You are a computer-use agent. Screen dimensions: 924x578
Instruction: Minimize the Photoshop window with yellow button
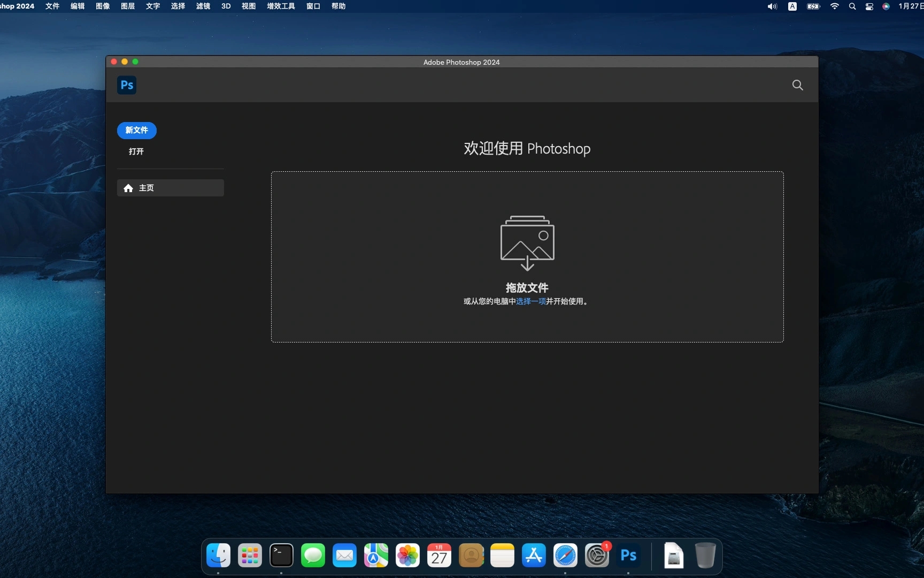click(x=125, y=62)
